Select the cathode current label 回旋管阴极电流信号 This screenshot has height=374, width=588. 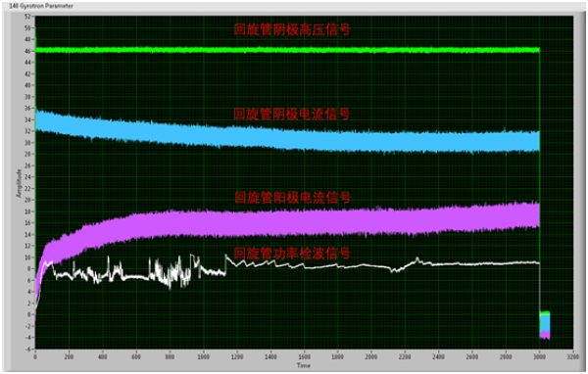click(x=292, y=114)
